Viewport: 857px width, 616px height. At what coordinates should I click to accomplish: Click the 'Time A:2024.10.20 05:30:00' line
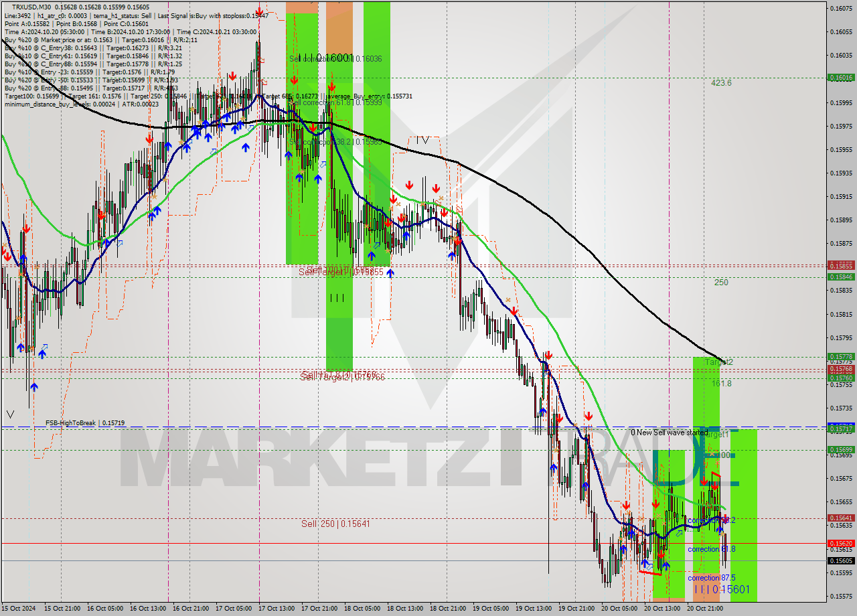tap(44, 31)
